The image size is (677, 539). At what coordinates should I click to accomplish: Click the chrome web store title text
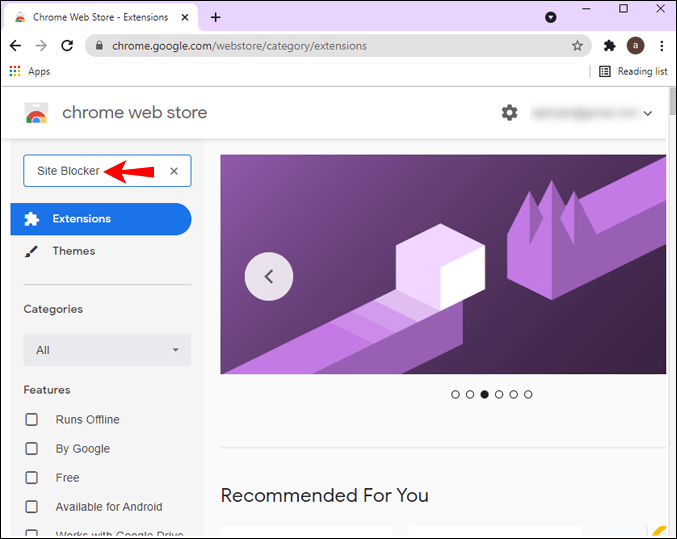(135, 113)
